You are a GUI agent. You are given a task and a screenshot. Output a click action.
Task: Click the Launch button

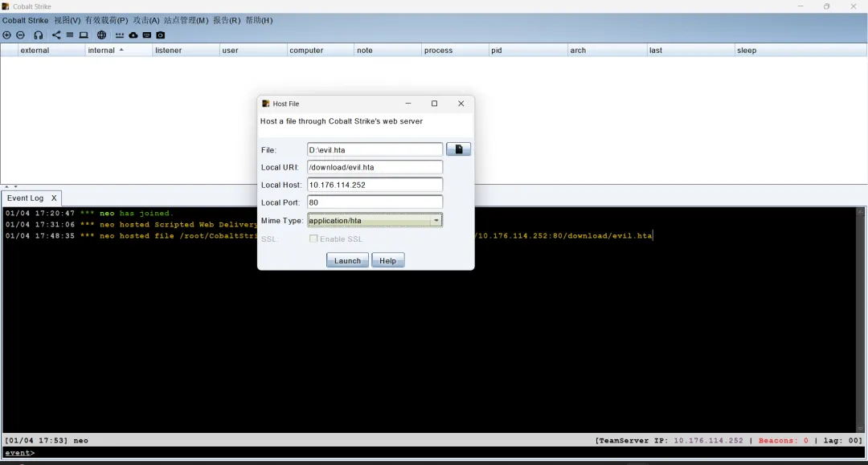tap(347, 260)
